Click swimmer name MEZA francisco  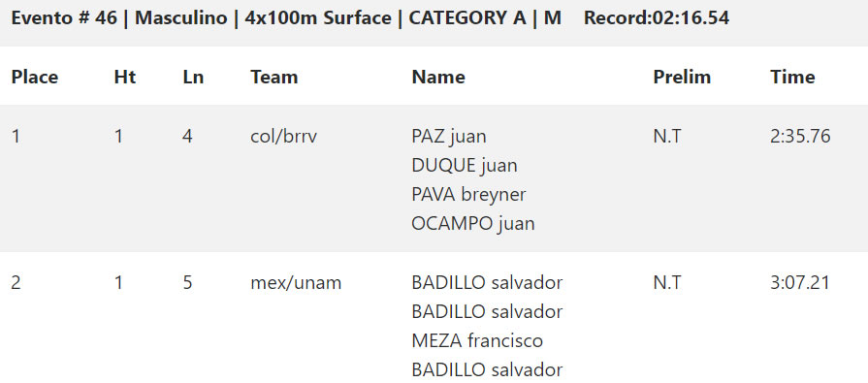[x=477, y=341]
